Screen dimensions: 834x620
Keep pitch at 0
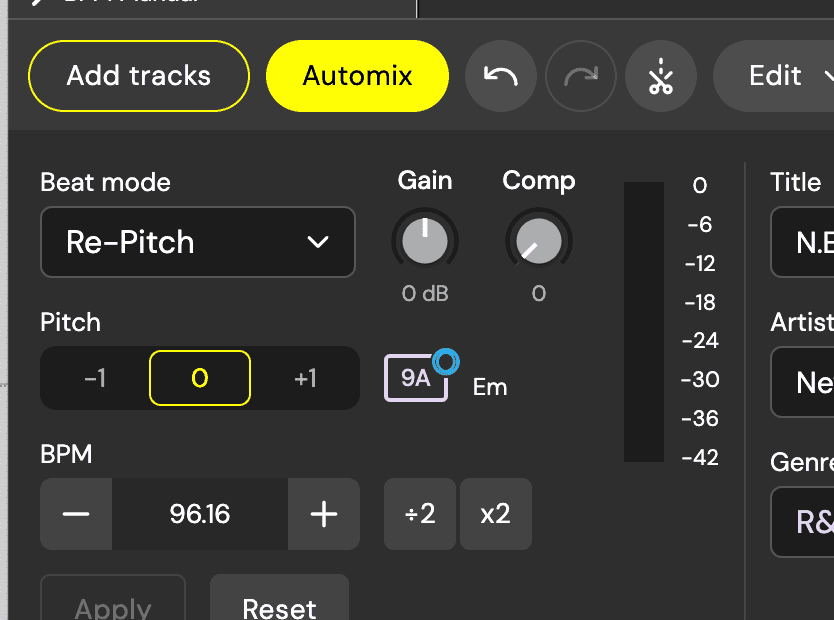pos(199,378)
